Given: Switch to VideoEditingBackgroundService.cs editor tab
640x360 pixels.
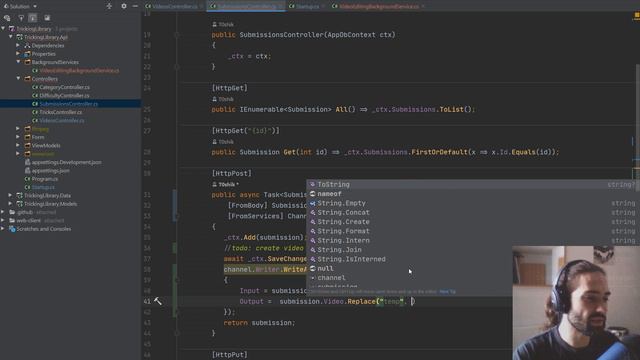Looking at the screenshot, I should coord(378,6).
